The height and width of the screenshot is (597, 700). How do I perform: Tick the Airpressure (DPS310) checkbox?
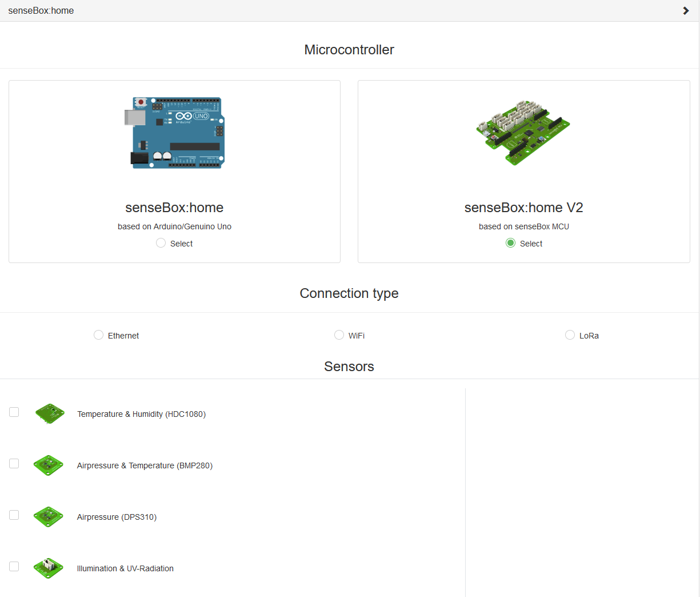[x=14, y=515]
